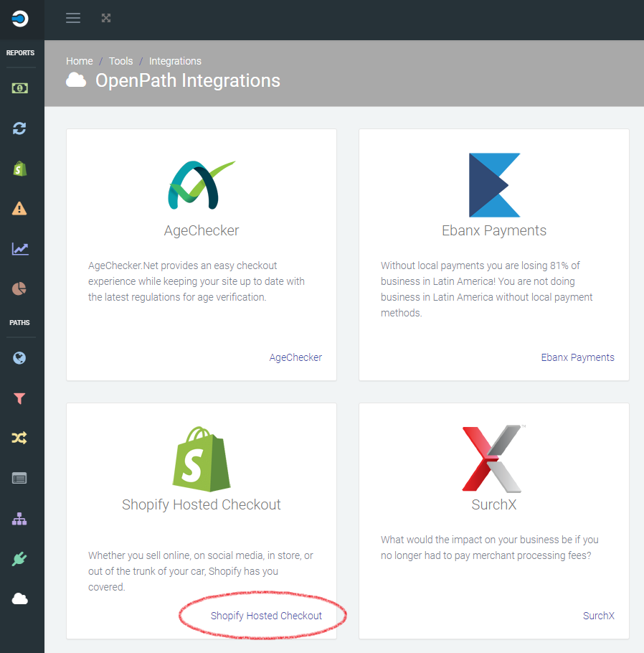Select the globe icon under PATHS
644x653 pixels.
pos(20,357)
